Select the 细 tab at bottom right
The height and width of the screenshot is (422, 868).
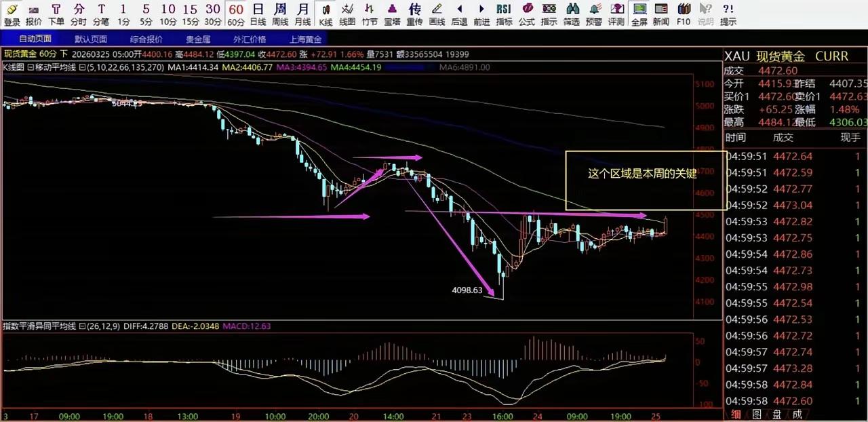click(736, 414)
